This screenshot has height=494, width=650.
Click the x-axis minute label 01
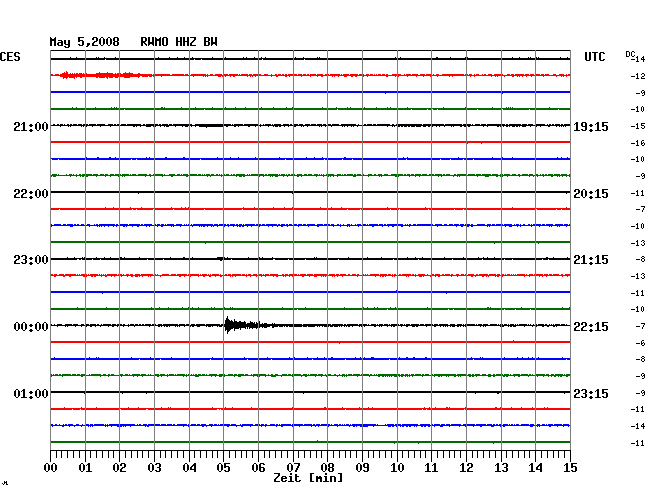tap(85, 468)
